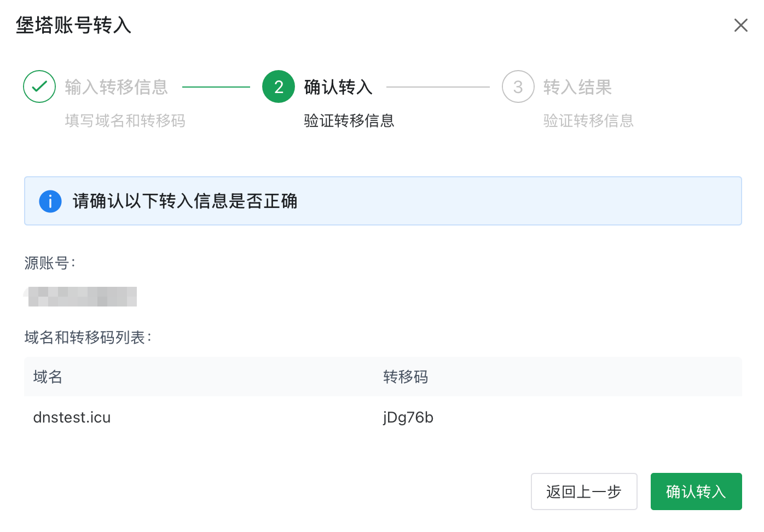Select the progress line between steps two and three

(438, 86)
